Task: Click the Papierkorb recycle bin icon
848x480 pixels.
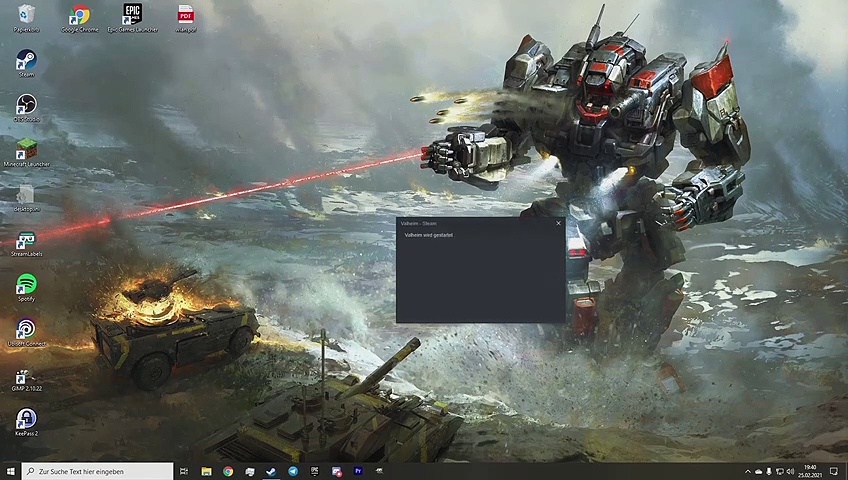Action: click(26, 16)
